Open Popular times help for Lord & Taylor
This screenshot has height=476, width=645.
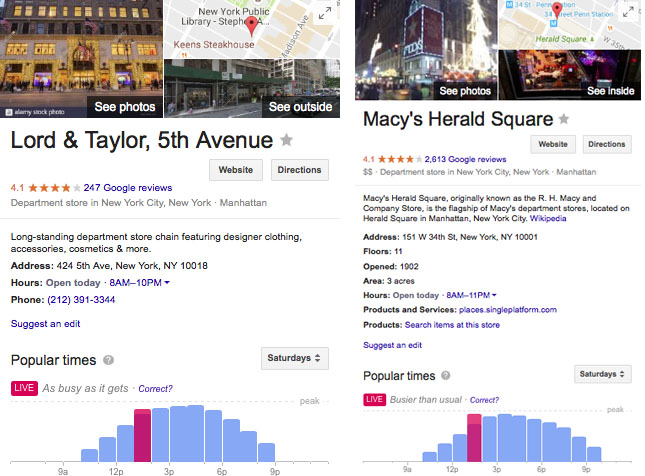coord(108,360)
